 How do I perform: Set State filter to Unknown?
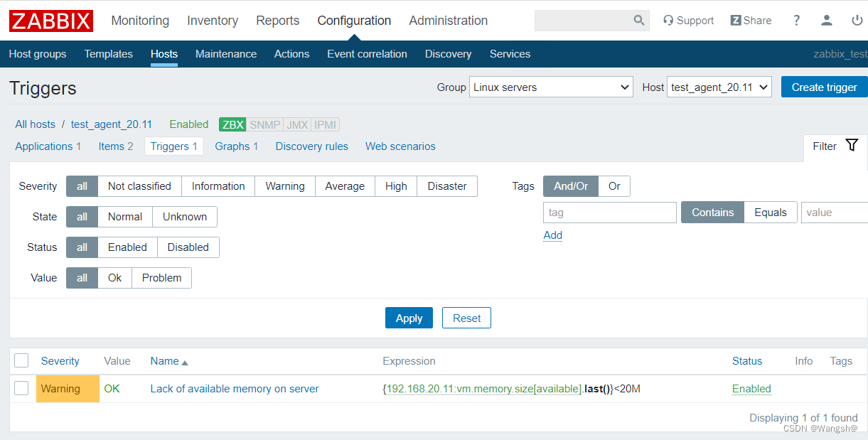point(185,217)
